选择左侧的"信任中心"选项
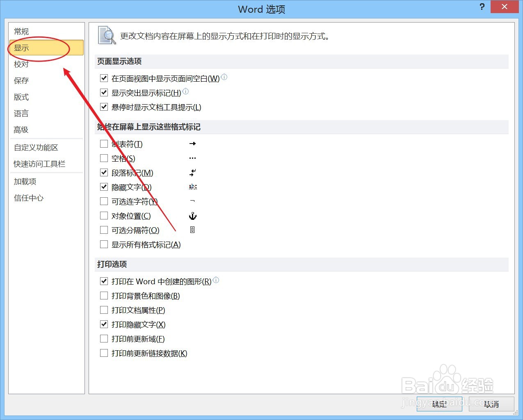 [28, 198]
